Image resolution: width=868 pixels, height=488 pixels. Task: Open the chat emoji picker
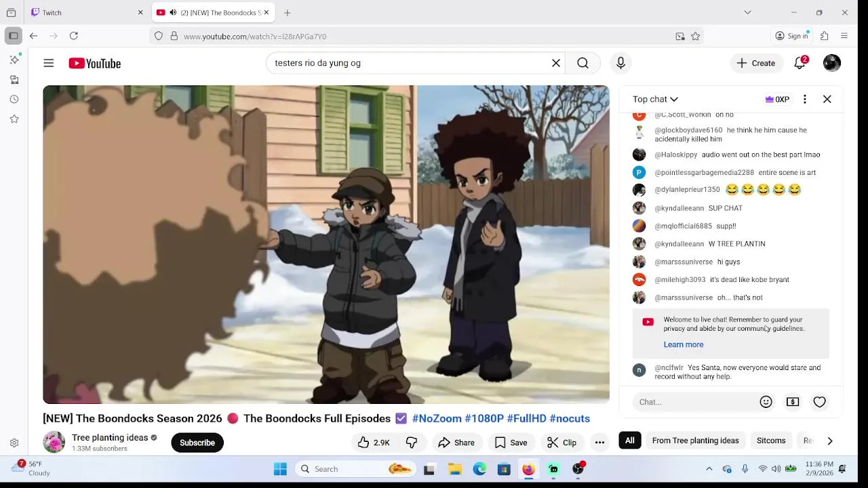pos(766,402)
